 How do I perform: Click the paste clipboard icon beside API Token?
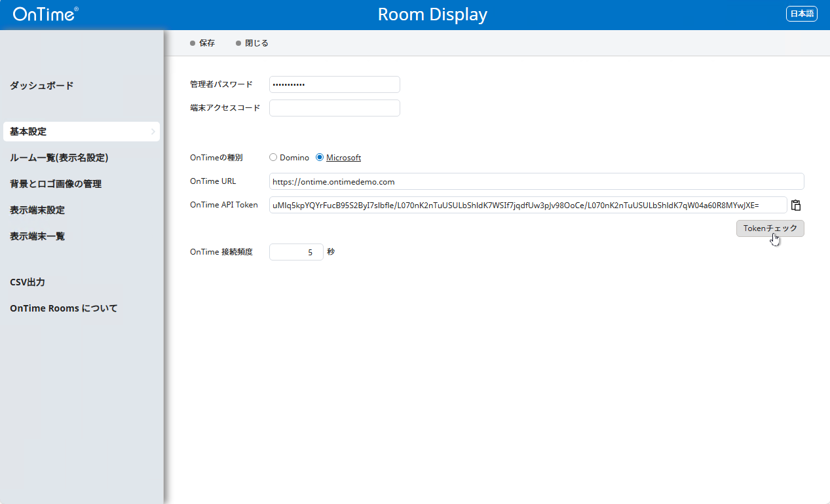[x=796, y=206]
